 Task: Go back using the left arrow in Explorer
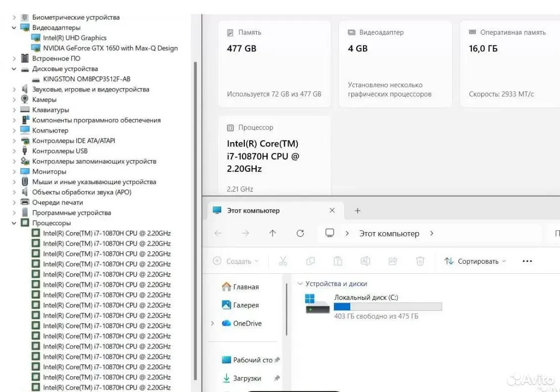[x=218, y=233]
